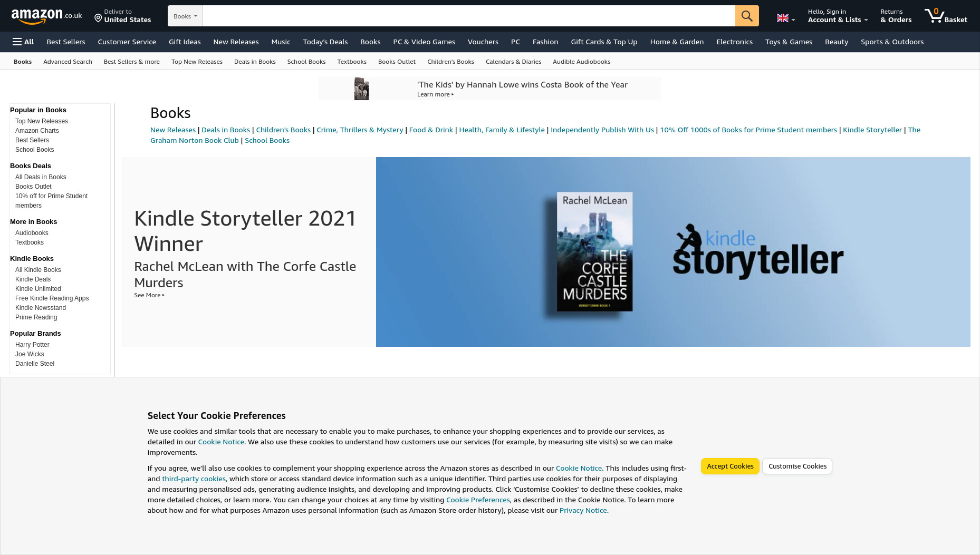Click the orange search magnifier button

(x=747, y=16)
